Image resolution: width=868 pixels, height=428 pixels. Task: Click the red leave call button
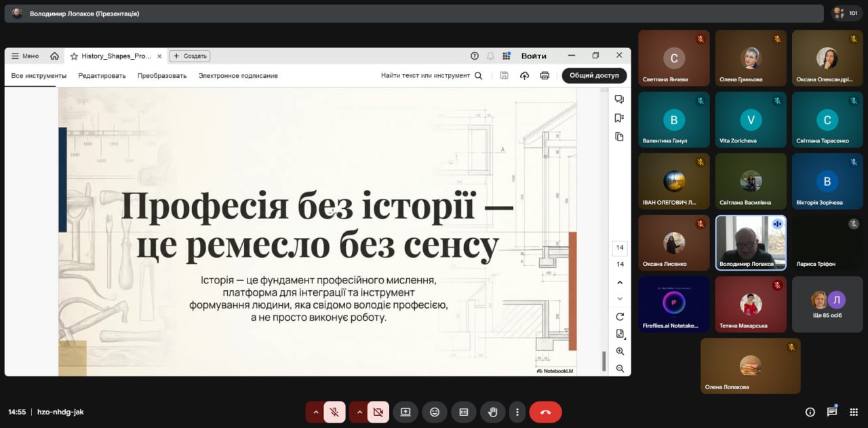click(x=545, y=412)
